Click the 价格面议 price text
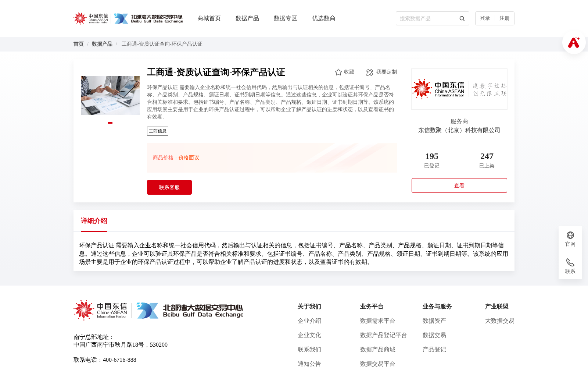This screenshot has width=588, height=368. point(189,158)
